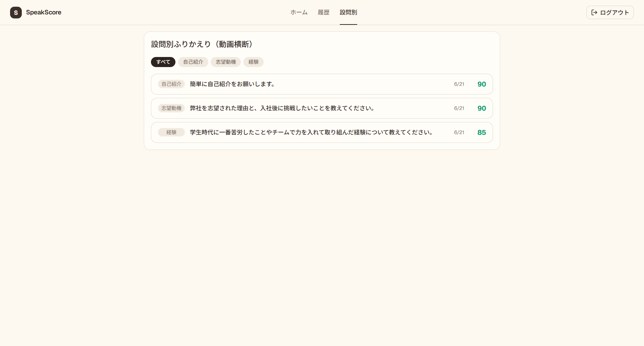Screen dimensions: 644x346
Task: Click the ログアウト button
Action: pyautogui.click(x=610, y=12)
